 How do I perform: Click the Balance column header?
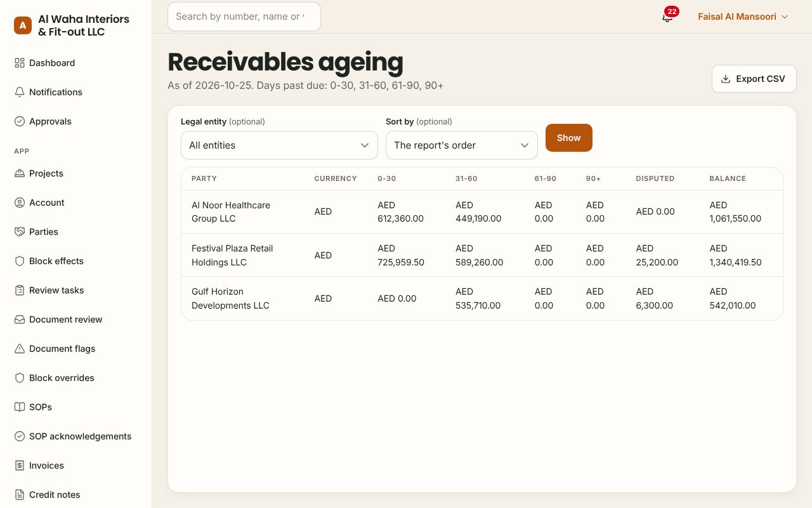coord(728,178)
